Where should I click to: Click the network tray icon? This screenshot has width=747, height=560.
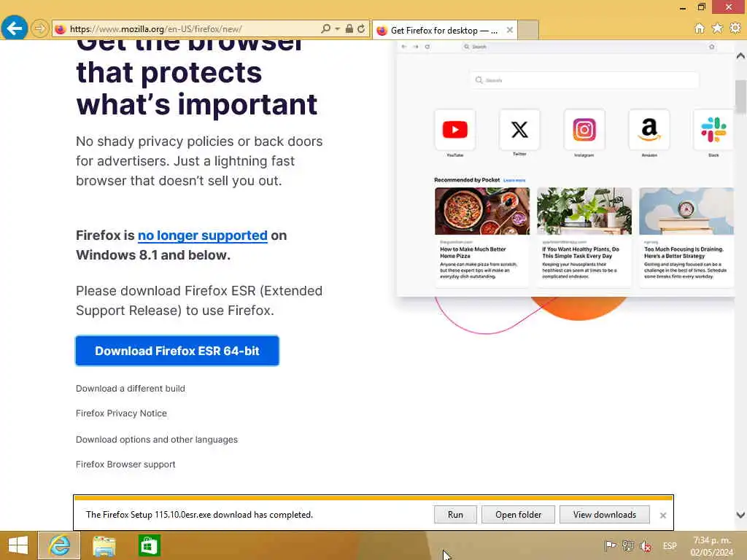tap(628, 545)
